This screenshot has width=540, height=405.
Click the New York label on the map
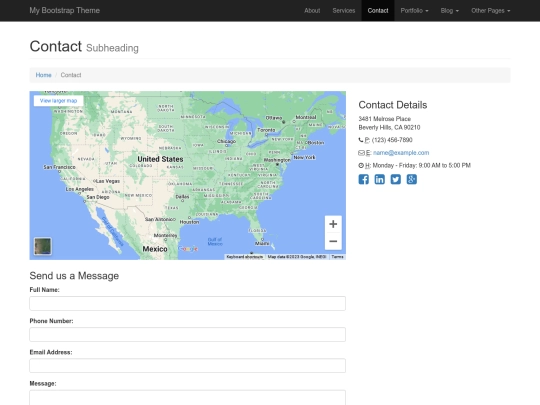click(x=304, y=157)
